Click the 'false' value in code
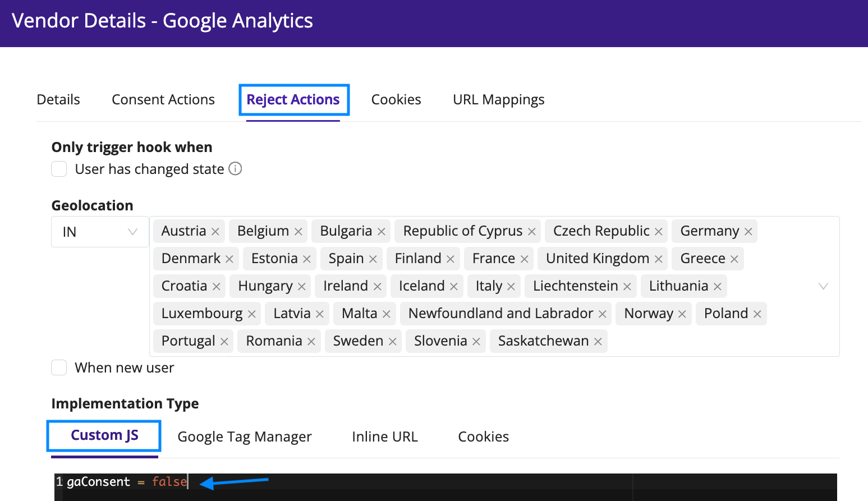 tap(169, 481)
